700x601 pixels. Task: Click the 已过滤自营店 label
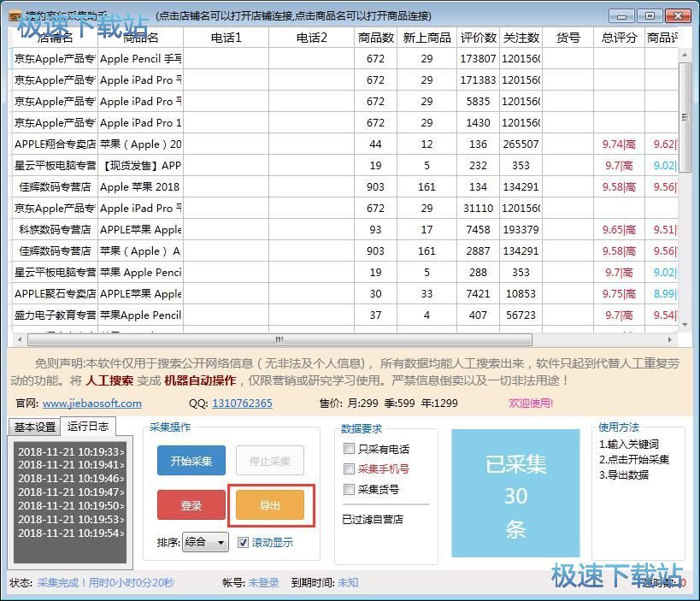pos(373,519)
